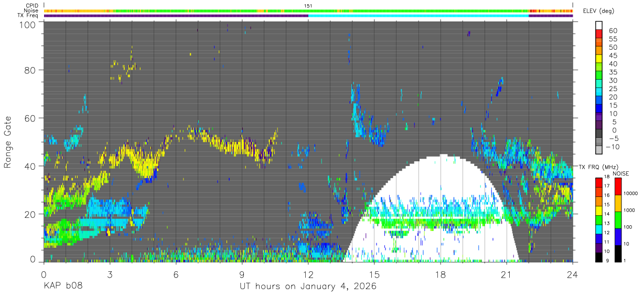
Task: Click the NOISE '1' label
Action: point(626,260)
